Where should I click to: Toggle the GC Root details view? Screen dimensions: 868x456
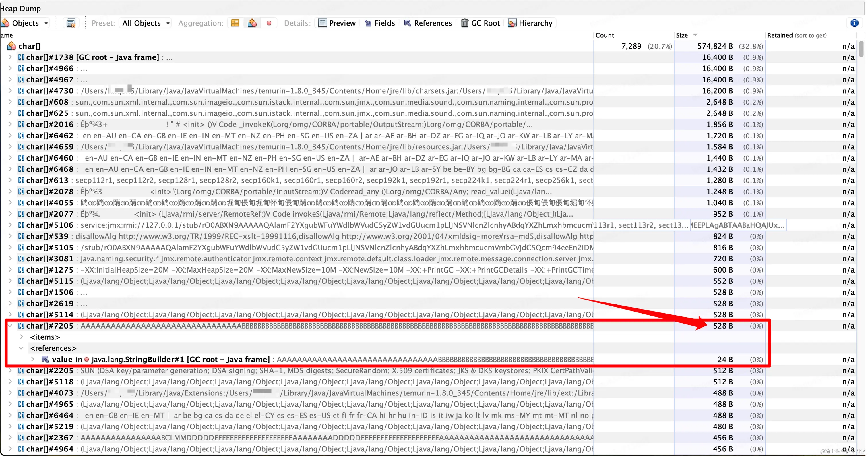click(480, 23)
